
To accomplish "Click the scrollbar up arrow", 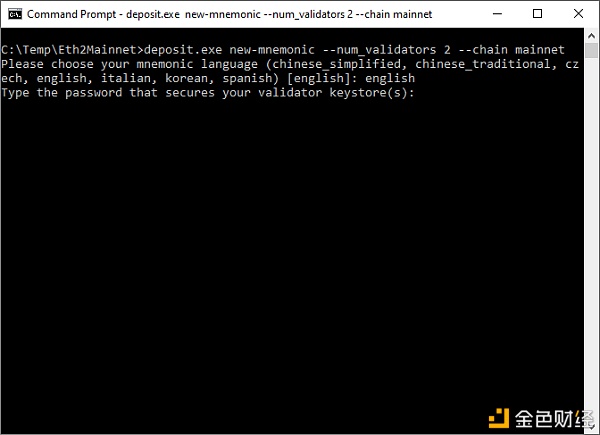I will [x=591, y=36].
